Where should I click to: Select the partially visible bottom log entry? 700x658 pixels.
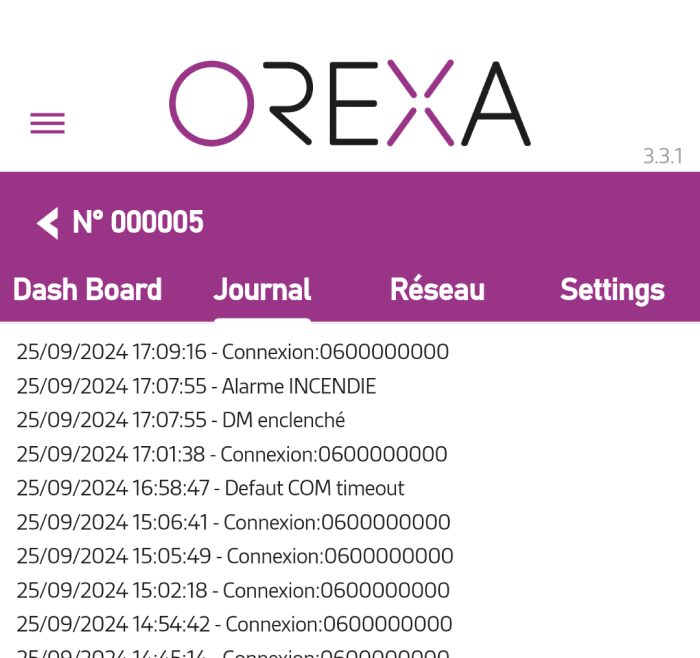click(x=232, y=652)
